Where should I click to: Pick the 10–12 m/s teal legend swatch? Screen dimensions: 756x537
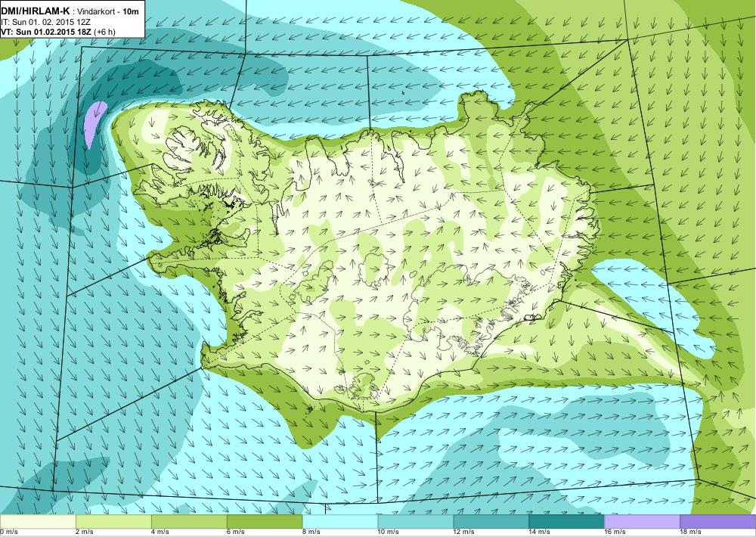pyautogui.click(x=416, y=522)
